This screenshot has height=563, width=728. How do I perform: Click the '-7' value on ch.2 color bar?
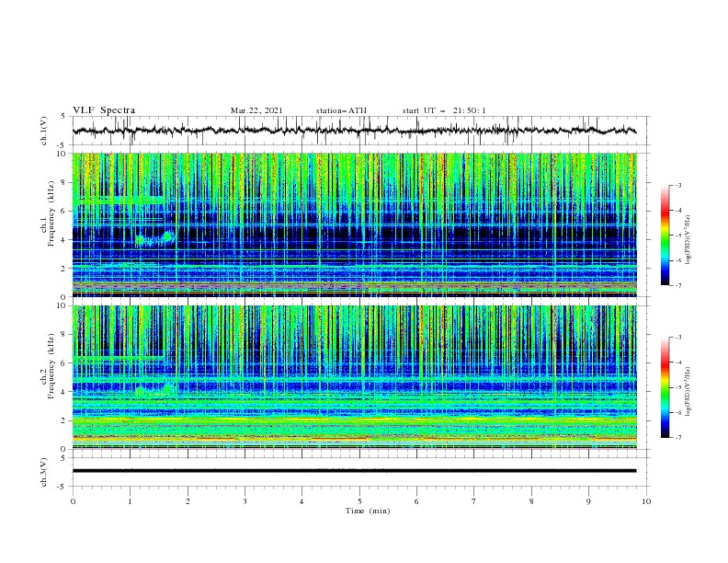pos(677,438)
